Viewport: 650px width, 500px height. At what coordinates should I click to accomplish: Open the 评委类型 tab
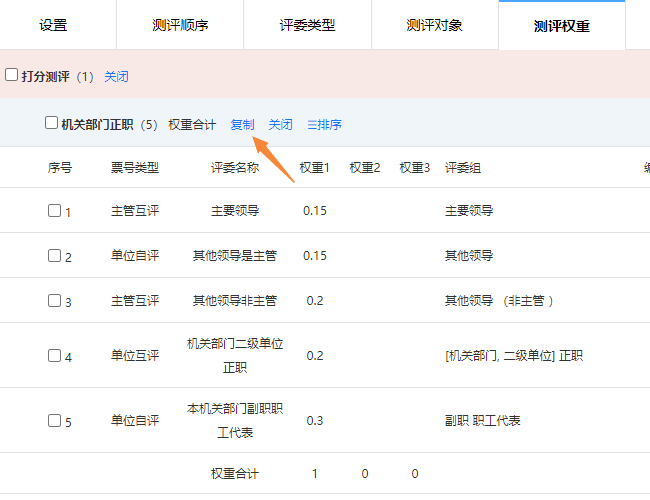(307, 25)
